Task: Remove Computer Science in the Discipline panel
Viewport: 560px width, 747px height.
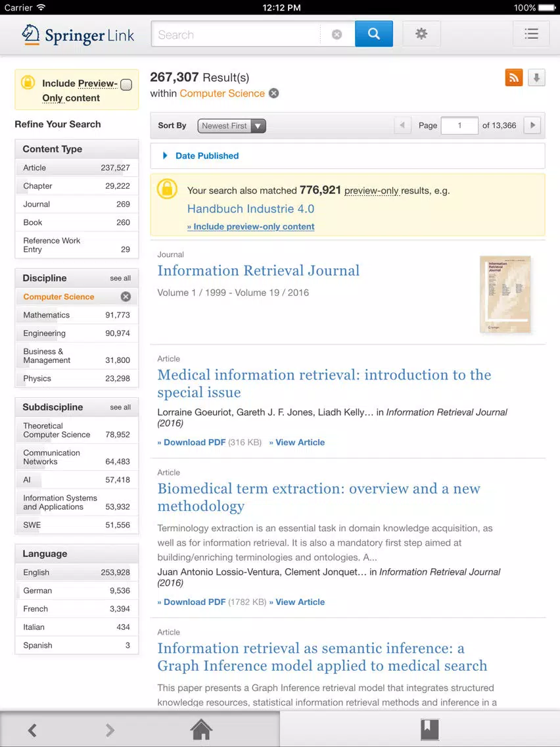Action: 126,297
